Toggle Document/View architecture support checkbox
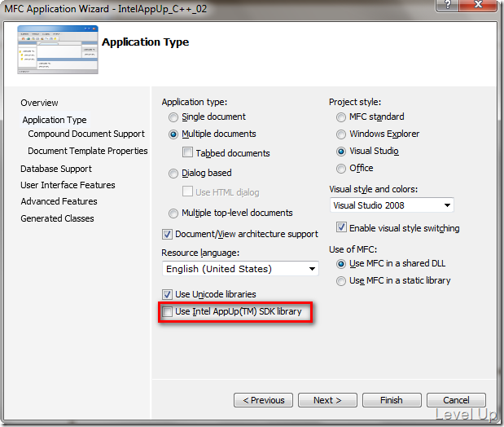Viewport: 504px width, 427px height. tap(167, 234)
